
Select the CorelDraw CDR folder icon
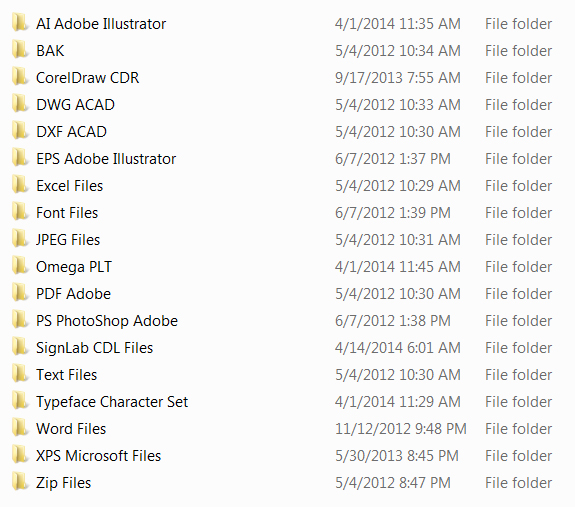point(20,77)
